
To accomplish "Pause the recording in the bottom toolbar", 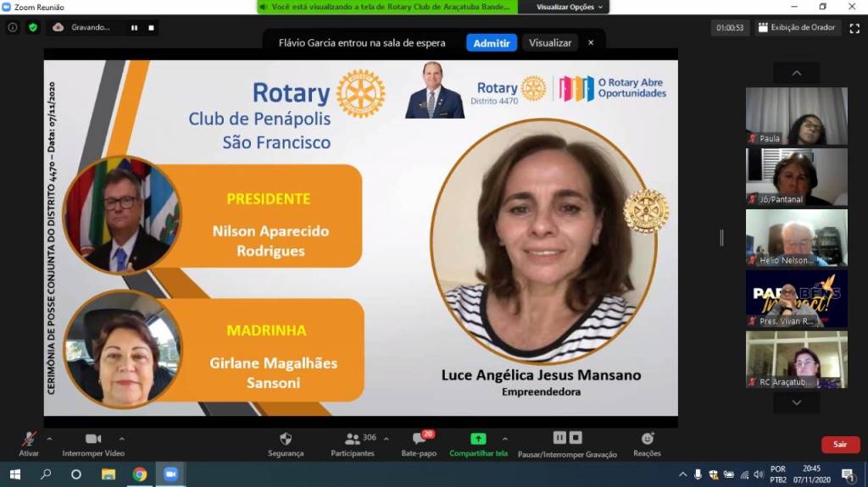I will point(559,437).
